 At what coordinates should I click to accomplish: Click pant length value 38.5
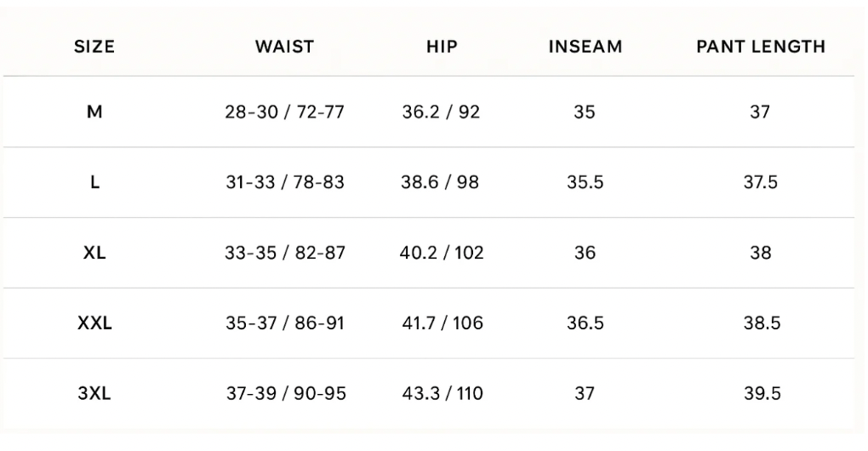[x=760, y=323]
